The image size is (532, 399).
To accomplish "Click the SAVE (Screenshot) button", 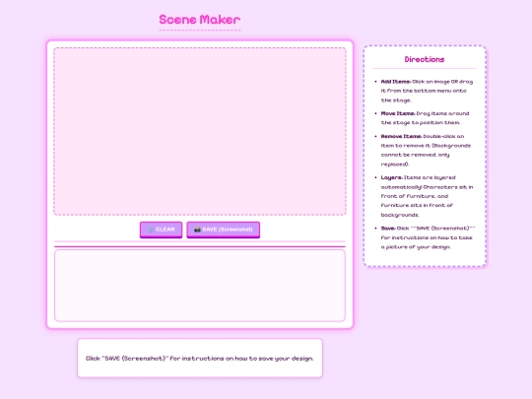I will [224, 230].
